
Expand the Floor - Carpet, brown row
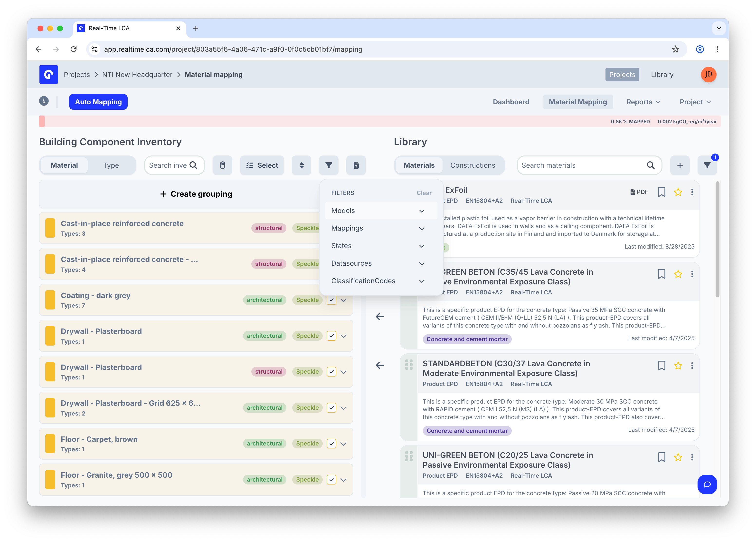[x=344, y=444]
